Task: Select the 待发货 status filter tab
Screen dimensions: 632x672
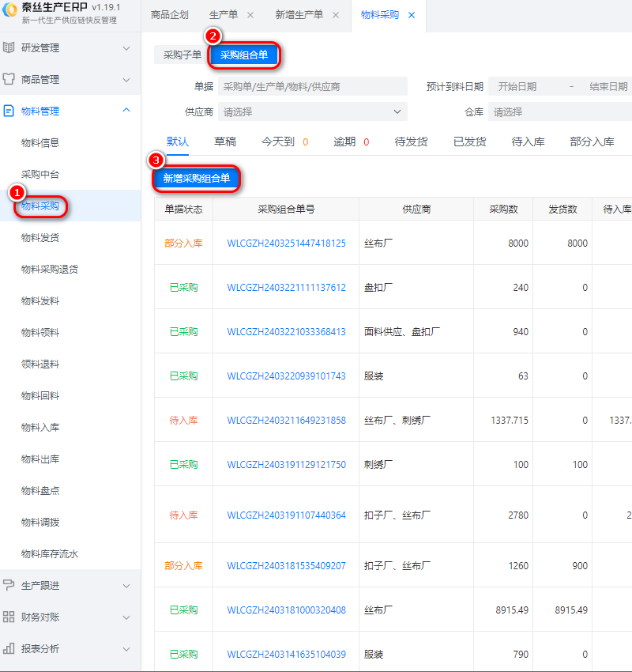Action: pyautogui.click(x=411, y=142)
